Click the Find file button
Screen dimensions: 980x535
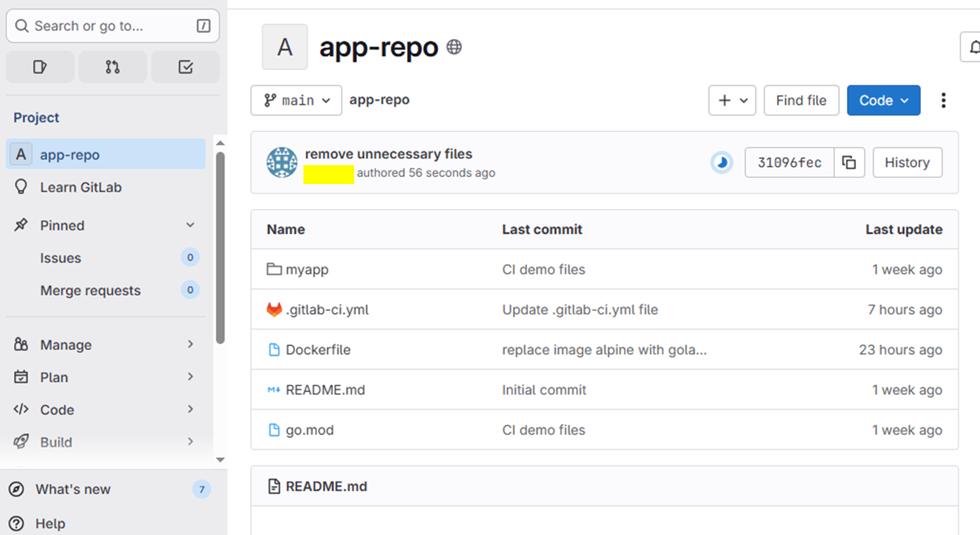[801, 100]
